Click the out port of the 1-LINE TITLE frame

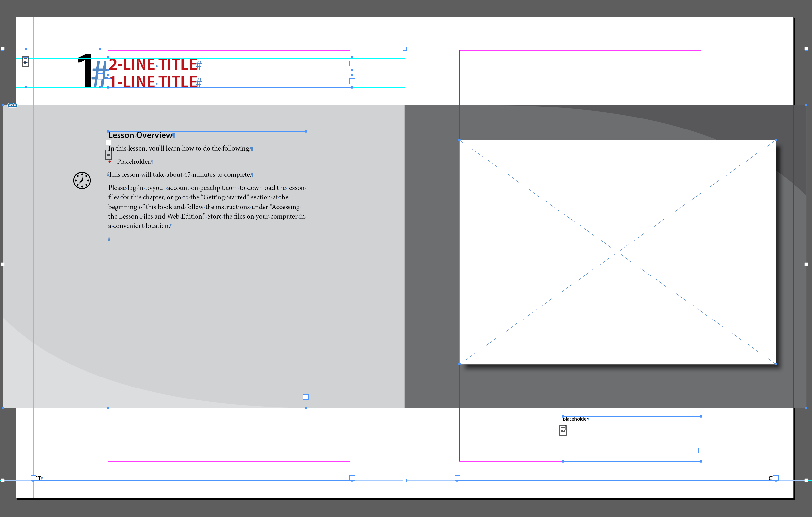tap(352, 81)
